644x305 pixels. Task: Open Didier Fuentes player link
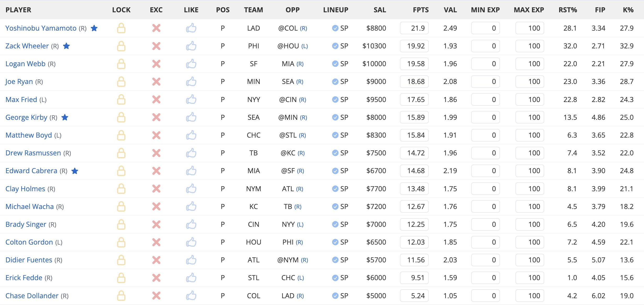(x=29, y=260)
